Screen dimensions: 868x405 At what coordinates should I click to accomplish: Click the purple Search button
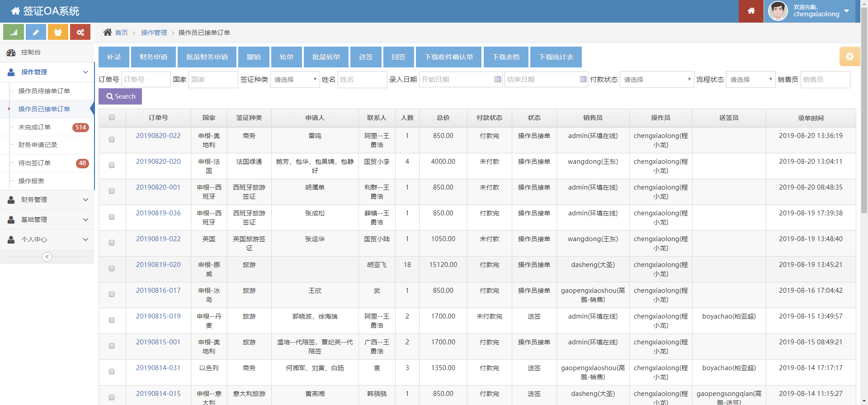[x=120, y=96]
